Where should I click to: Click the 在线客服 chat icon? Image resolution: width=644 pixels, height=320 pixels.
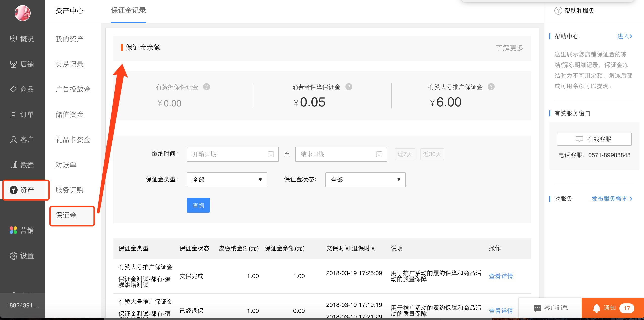[579, 139]
